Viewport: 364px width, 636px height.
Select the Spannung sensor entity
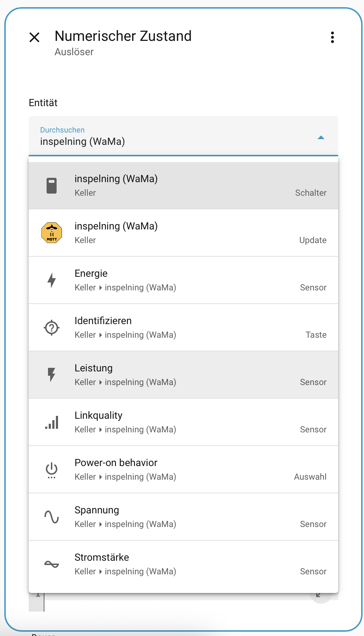coord(183,517)
